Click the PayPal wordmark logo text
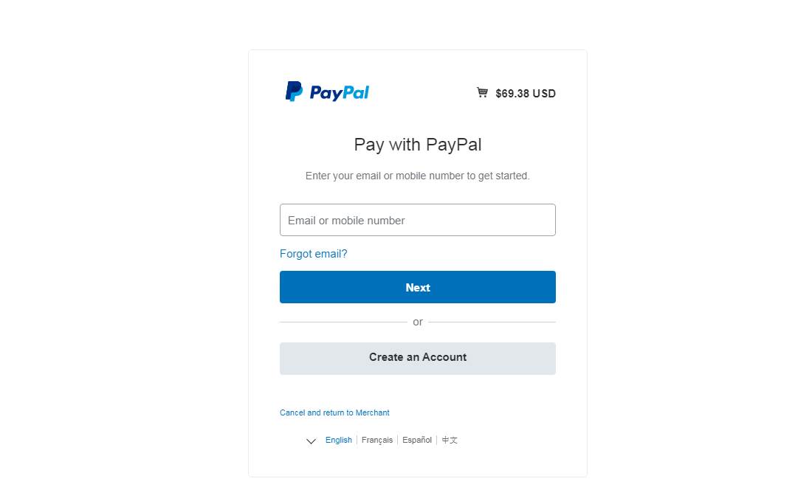 340,93
